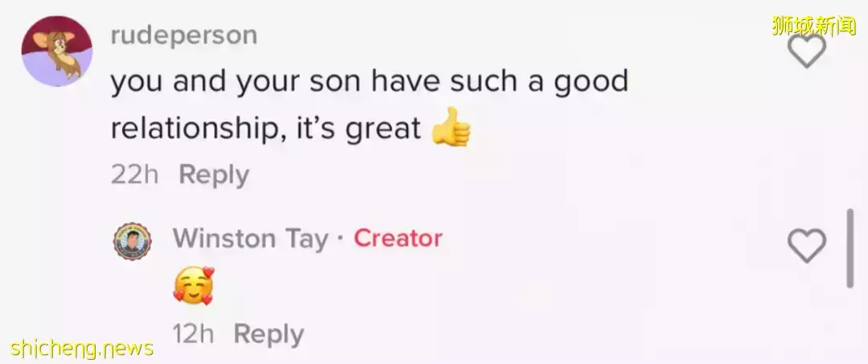Viewport: 868px width, 364px height.
Task: Click the comment line starting 'you and your son'
Action: click(368, 82)
